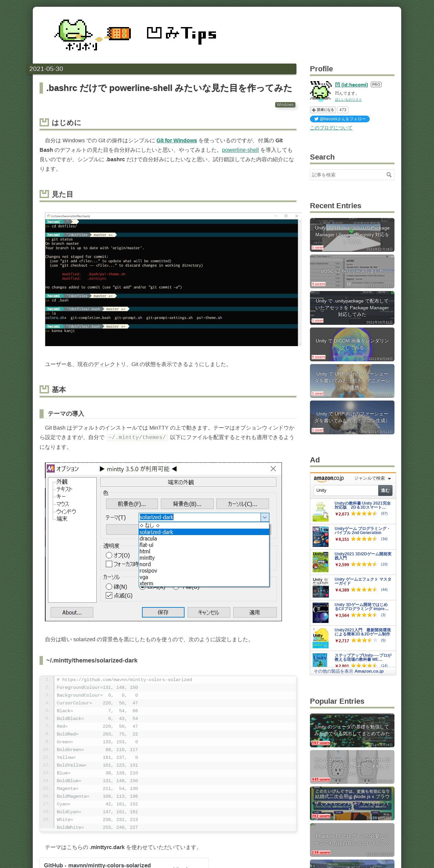Click the magnifier search icon
Image resolution: width=434 pixels, height=868 pixels.
coord(389,175)
